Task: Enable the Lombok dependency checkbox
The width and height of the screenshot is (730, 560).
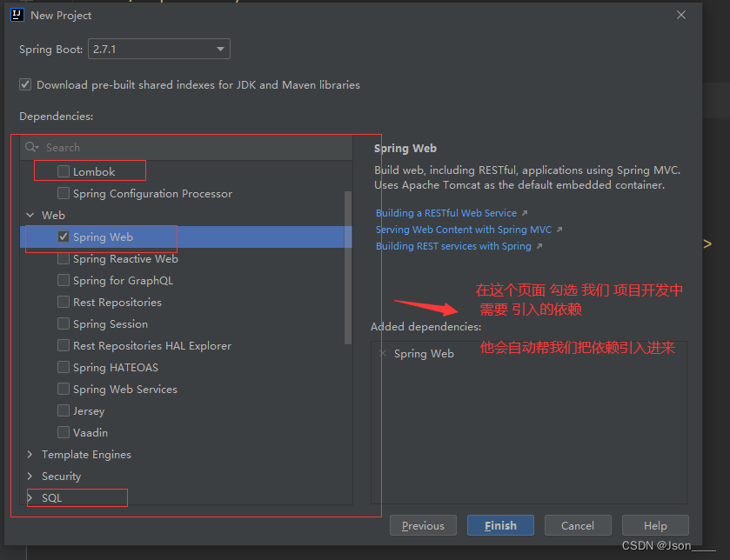Action: pyautogui.click(x=63, y=170)
